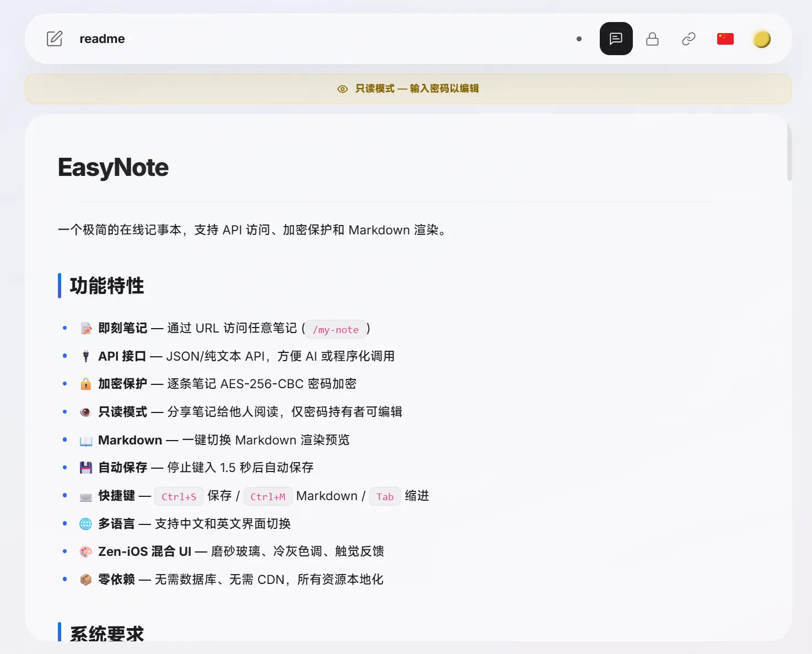Click the Tab code label
This screenshot has height=654, width=812.
pyautogui.click(x=385, y=496)
